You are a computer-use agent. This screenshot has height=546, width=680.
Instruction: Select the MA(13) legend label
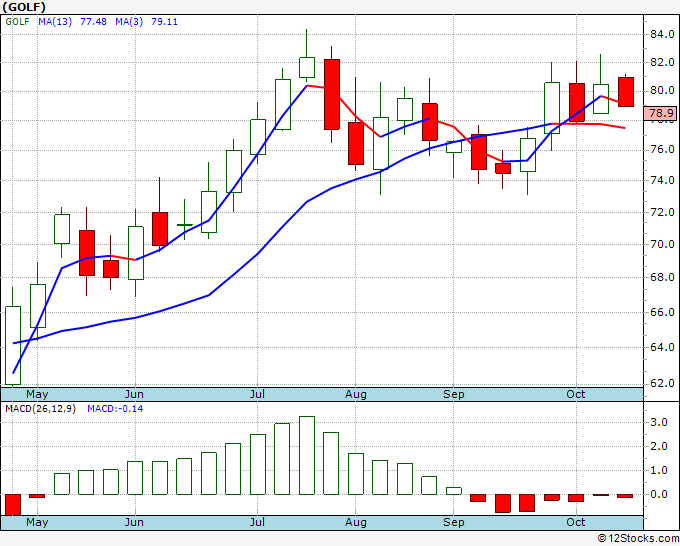(x=55, y=22)
